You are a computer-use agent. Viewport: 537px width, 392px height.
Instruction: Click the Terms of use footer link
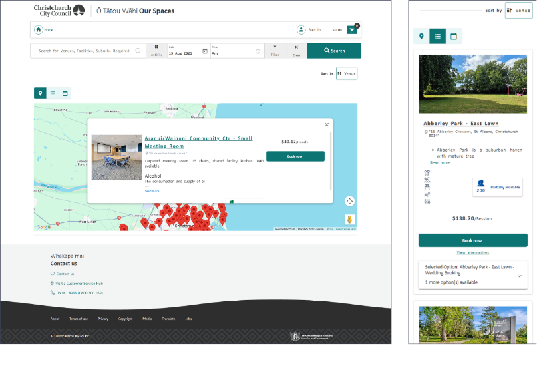80,319
